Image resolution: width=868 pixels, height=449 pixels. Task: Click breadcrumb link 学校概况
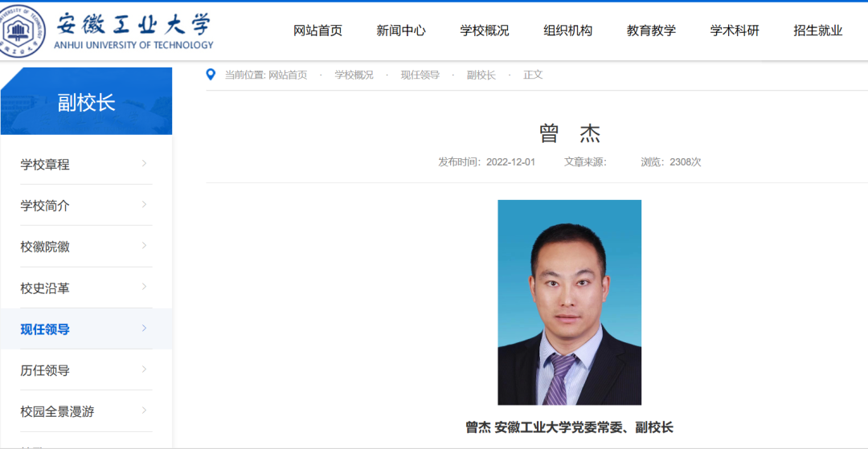coord(354,76)
